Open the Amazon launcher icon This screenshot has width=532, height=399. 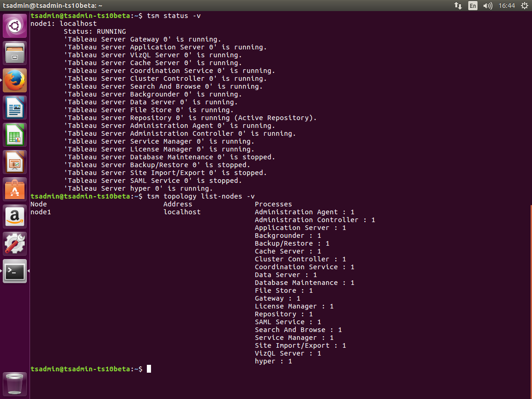pyautogui.click(x=15, y=217)
